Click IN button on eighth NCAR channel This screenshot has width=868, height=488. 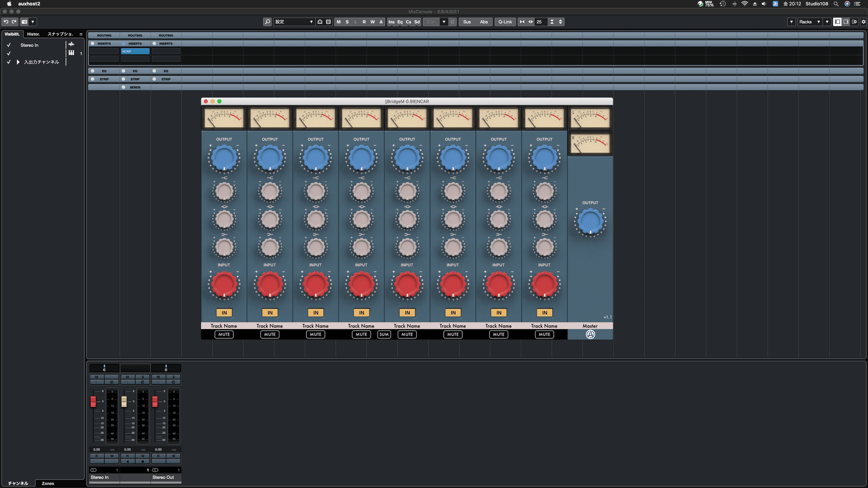tap(545, 313)
